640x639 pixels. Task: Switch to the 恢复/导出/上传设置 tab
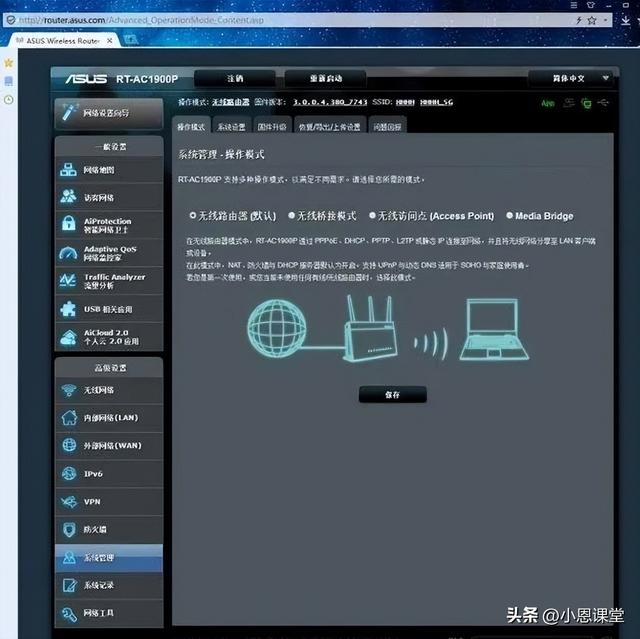329,126
